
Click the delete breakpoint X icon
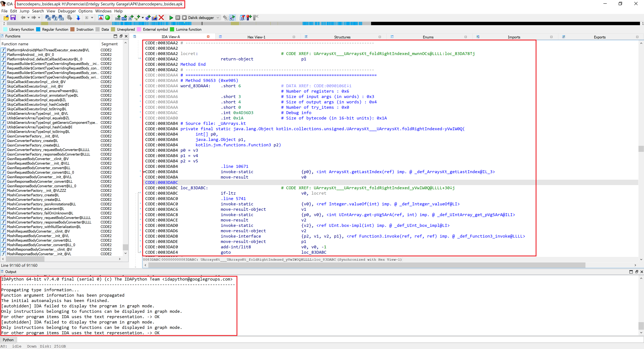255,17
